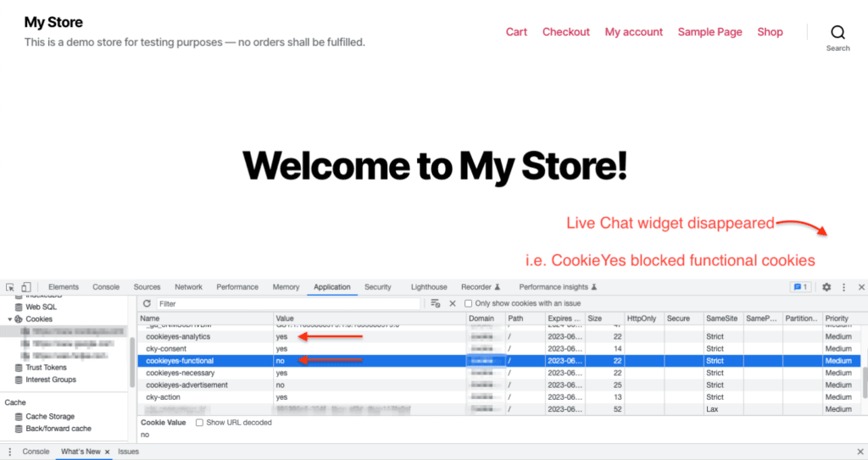Viewport: 868px width, 460px height.
Task: Sort by the HttpOnly column header
Action: 644,319
